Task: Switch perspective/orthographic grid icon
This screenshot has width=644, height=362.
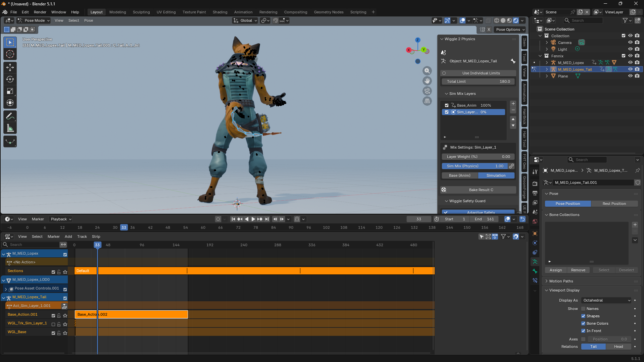Action: point(427,101)
